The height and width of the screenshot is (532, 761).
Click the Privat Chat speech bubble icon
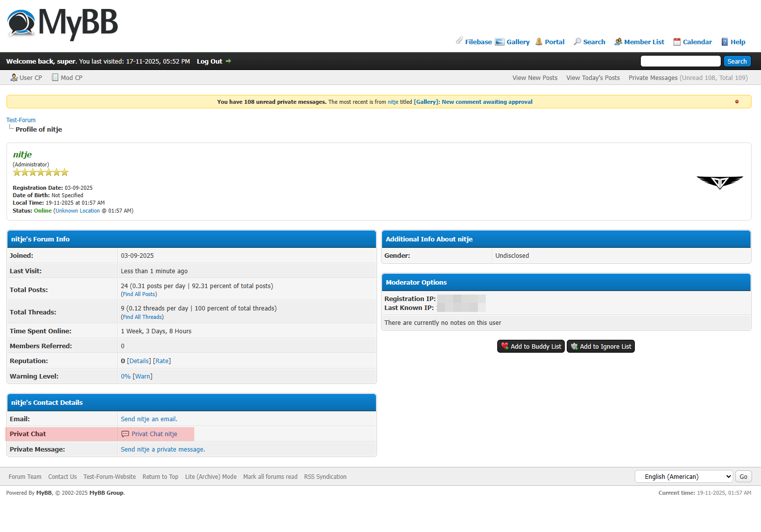click(125, 434)
